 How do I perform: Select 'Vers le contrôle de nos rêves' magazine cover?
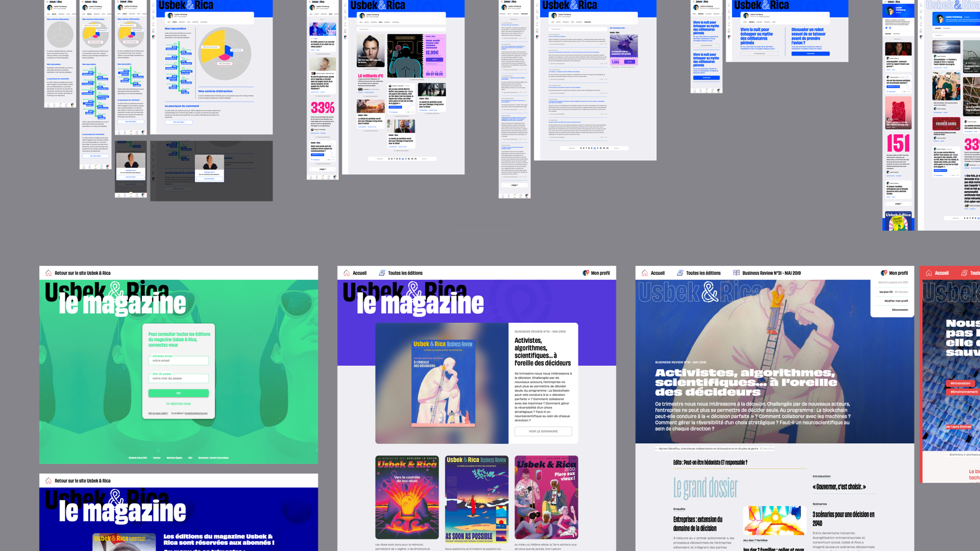[407, 497]
